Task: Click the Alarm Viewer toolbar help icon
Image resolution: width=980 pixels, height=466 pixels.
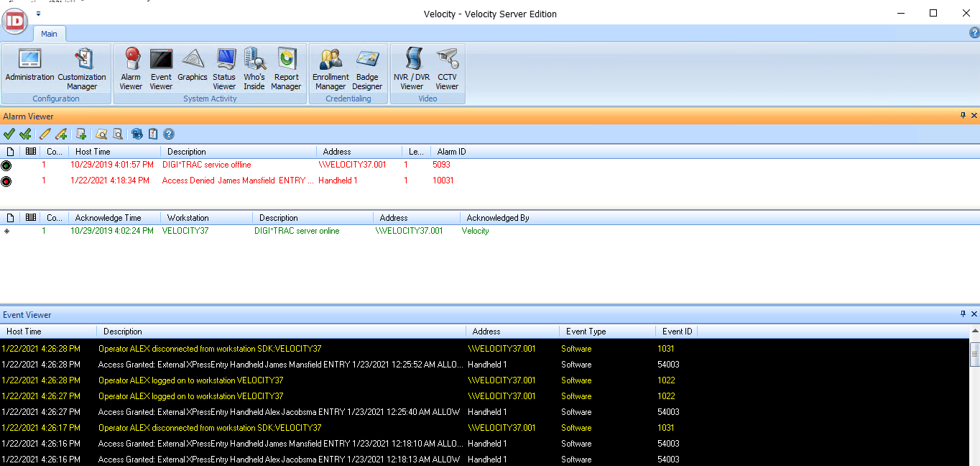Action: point(169,134)
